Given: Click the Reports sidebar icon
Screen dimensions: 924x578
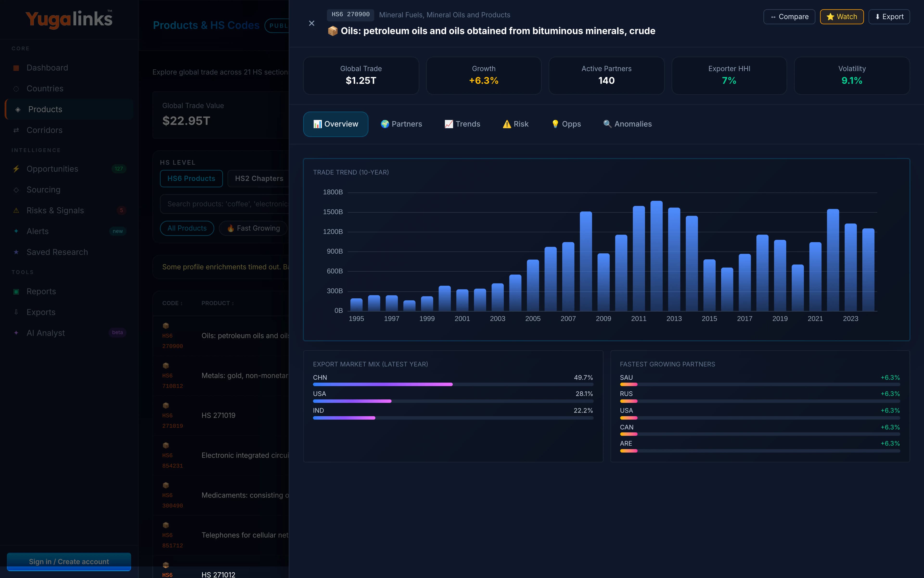Looking at the screenshot, I should [16, 292].
